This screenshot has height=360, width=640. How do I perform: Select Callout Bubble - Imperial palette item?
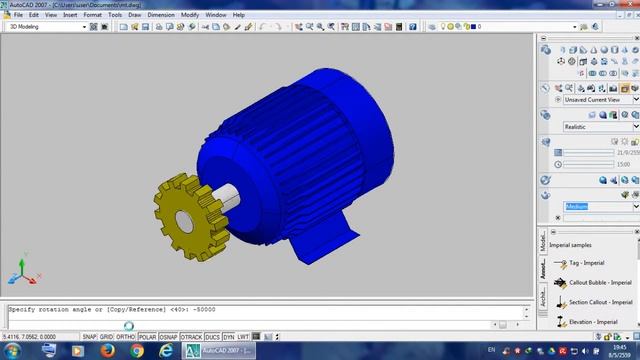pos(593,282)
